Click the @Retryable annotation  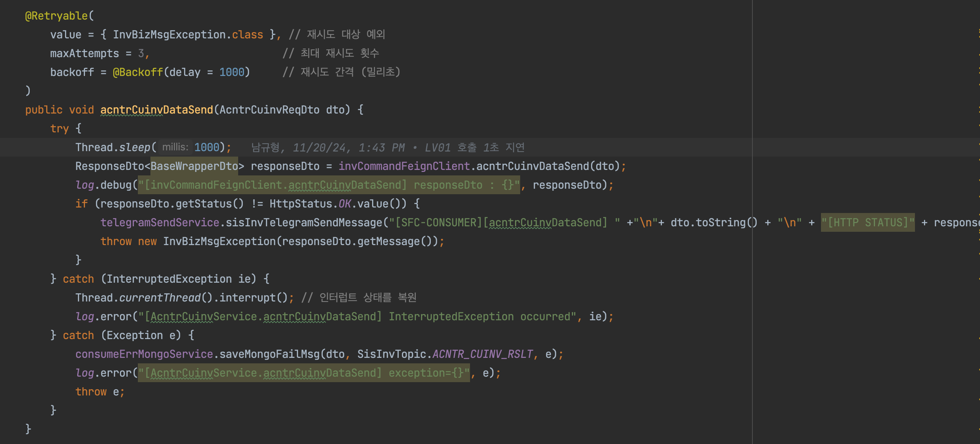(56, 16)
